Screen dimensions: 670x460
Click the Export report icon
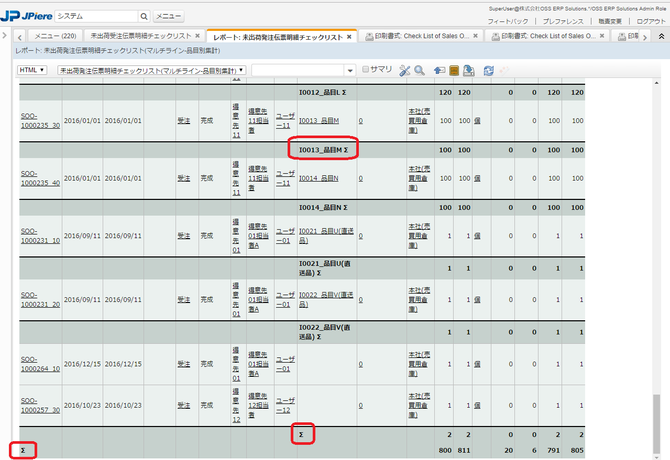click(469, 70)
